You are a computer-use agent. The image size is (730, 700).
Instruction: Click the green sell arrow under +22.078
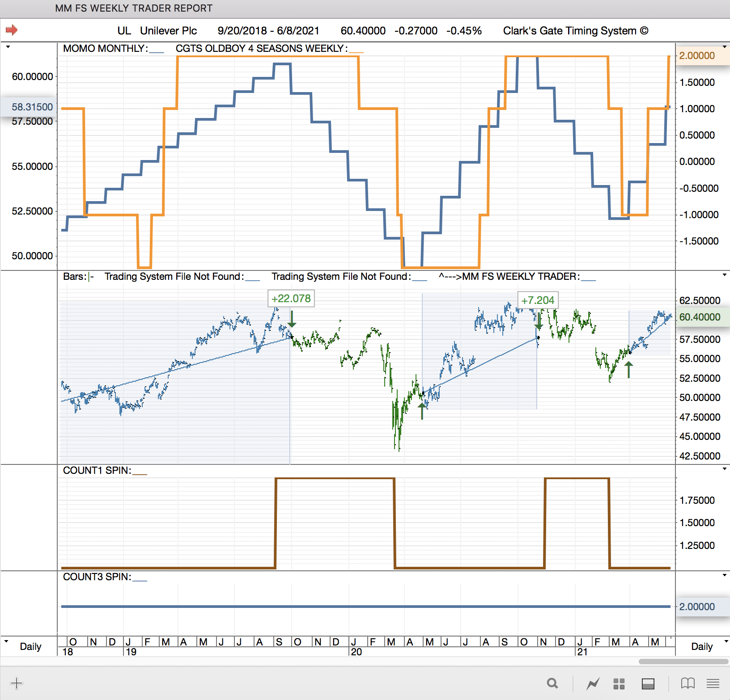coord(292,319)
